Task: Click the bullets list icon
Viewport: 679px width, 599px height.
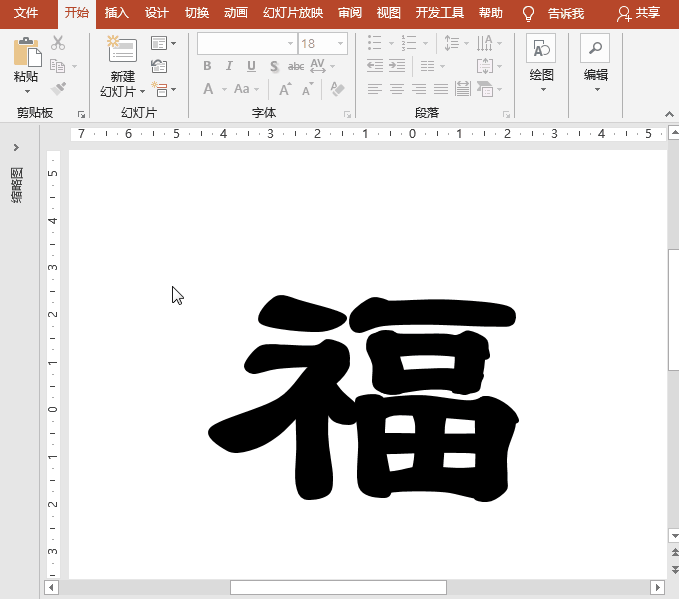Action: [375, 43]
